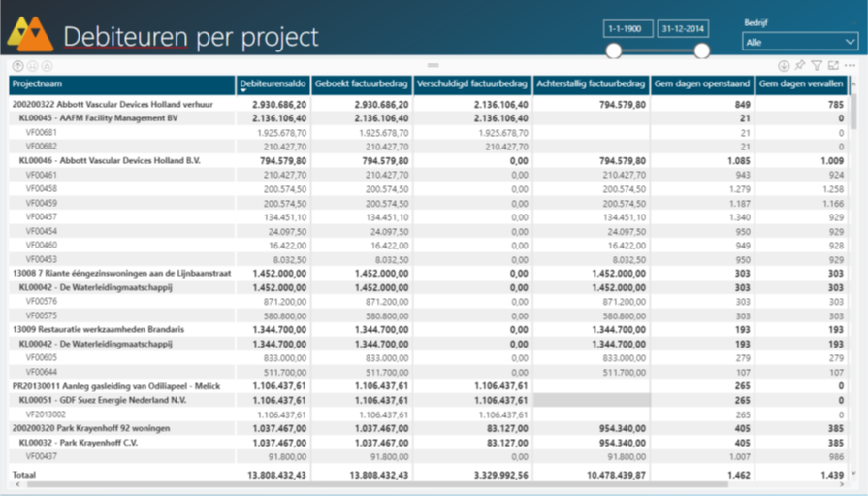
Task: Pin the visual with the pin icon
Action: click(800, 65)
